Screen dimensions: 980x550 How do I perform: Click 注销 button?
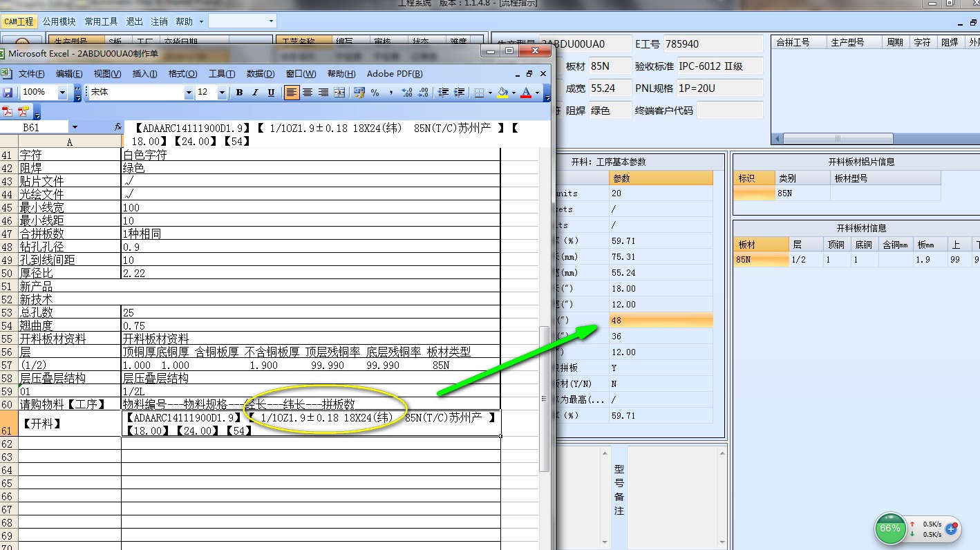[159, 21]
